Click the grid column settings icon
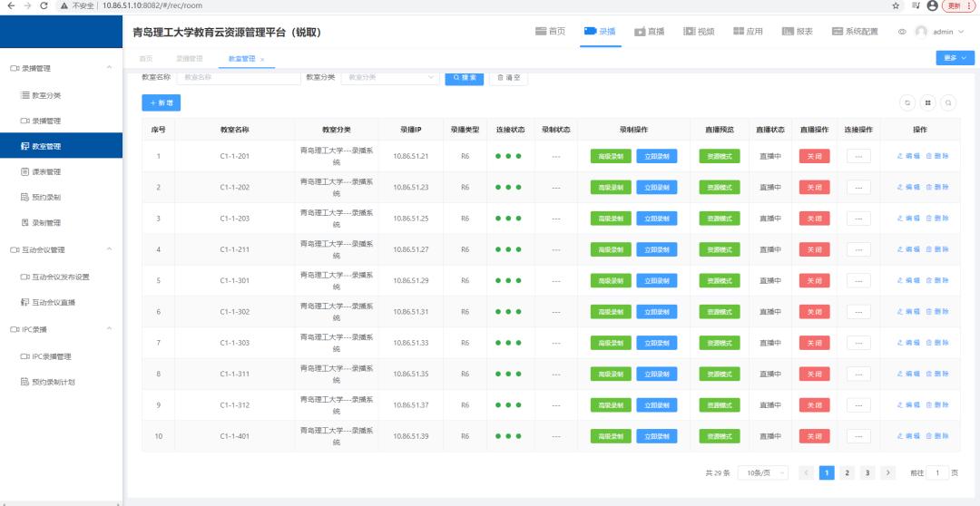This screenshot has width=980, height=506. (x=927, y=102)
